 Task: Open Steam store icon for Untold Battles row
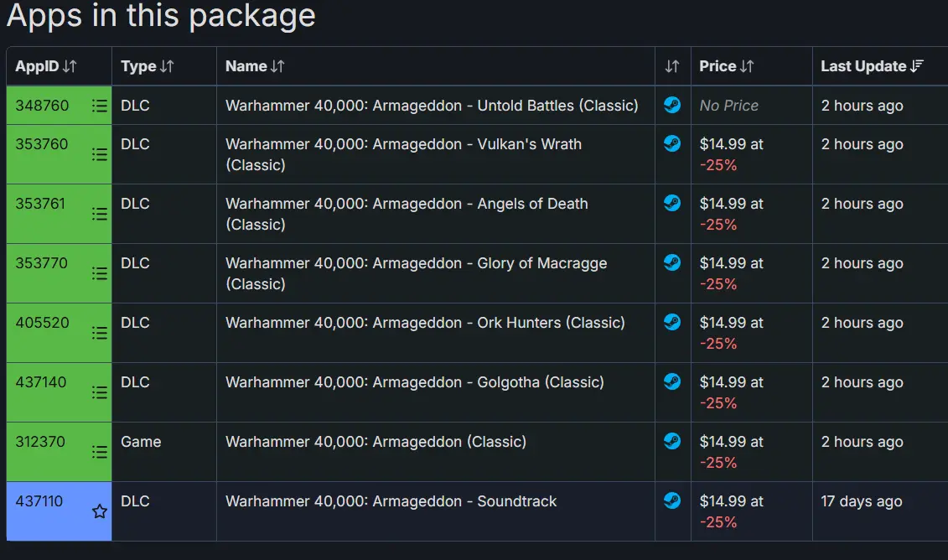671,105
